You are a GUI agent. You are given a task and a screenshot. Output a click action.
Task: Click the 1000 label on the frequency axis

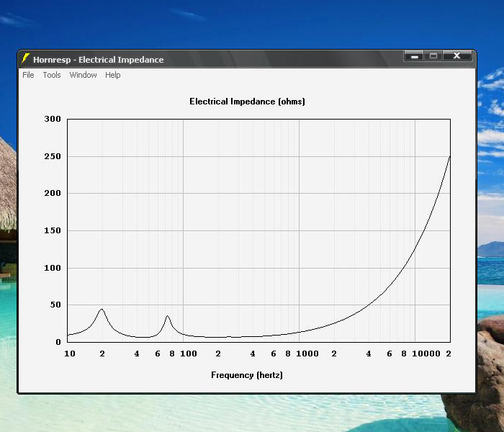point(307,354)
